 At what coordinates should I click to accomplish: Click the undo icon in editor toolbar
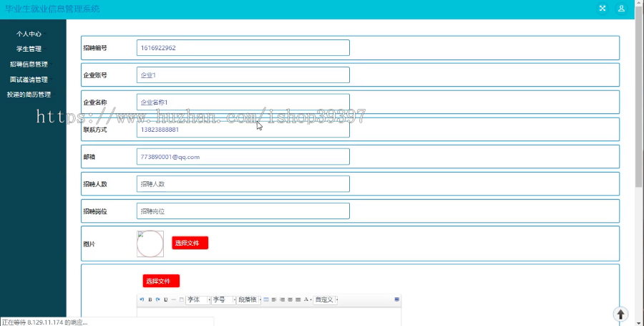[x=142, y=299]
